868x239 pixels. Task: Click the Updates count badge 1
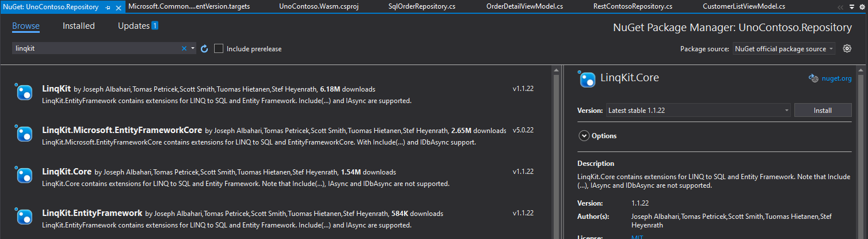point(155,26)
